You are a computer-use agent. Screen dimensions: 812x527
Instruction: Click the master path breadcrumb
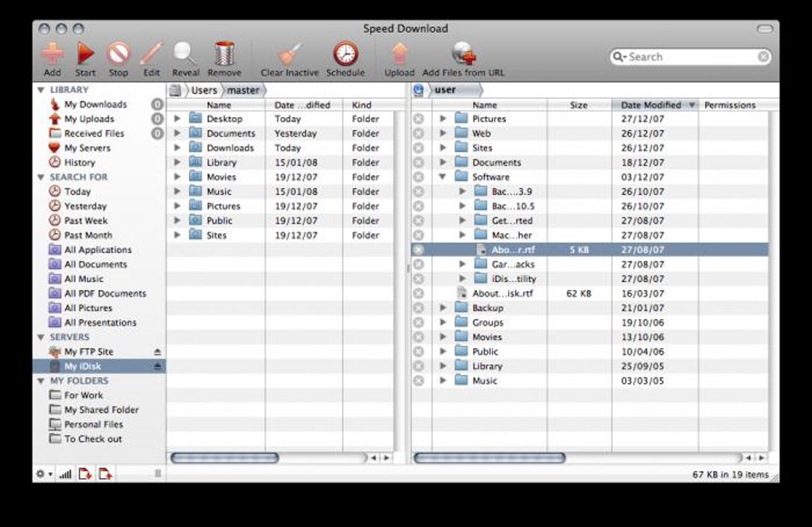(244, 90)
